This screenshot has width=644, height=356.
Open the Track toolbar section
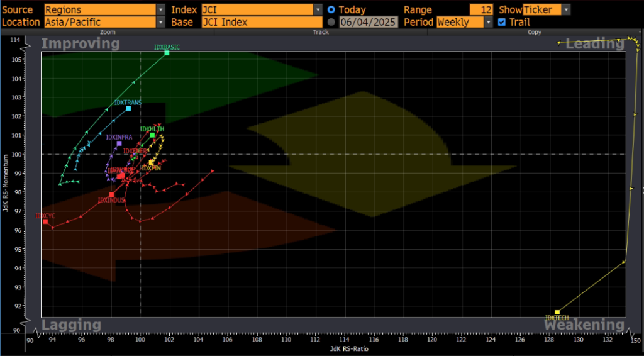click(x=321, y=32)
